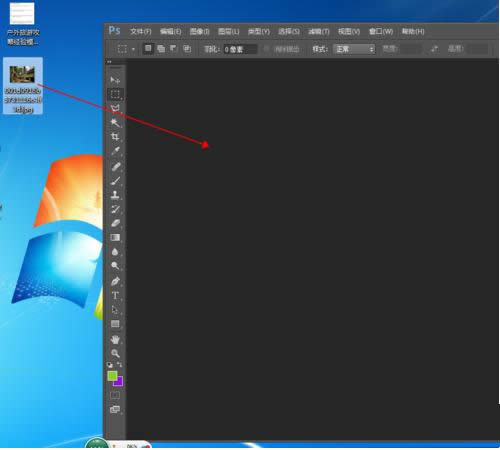Expand the tool preset picker arrow

click(x=133, y=49)
